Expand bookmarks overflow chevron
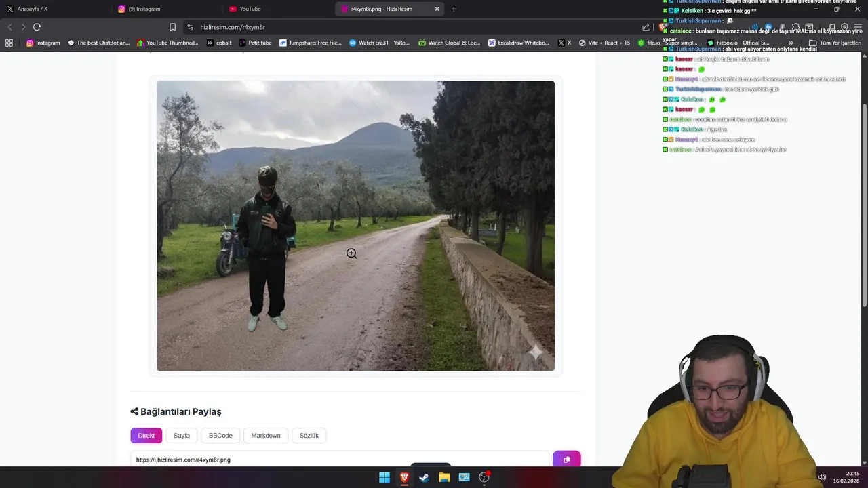The width and height of the screenshot is (868, 488). (x=791, y=43)
